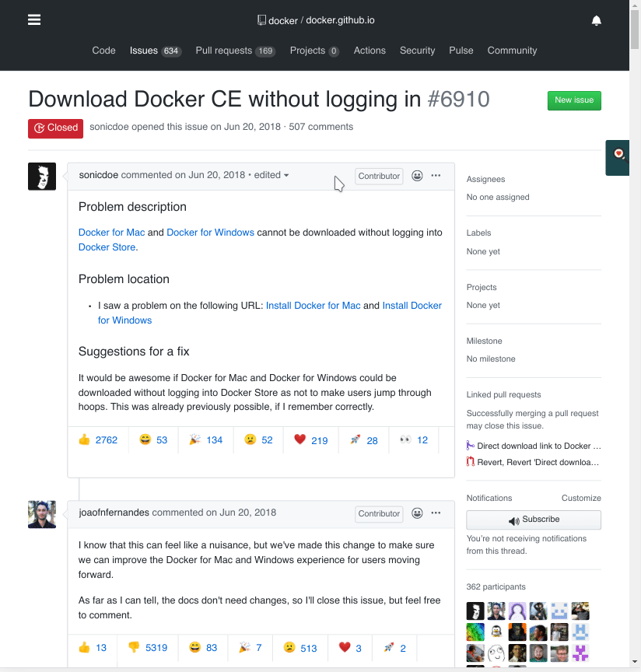The height and width of the screenshot is (672, 641).
Task: Toggle heart reaction with 3 votes
Action: click(350, 648)
